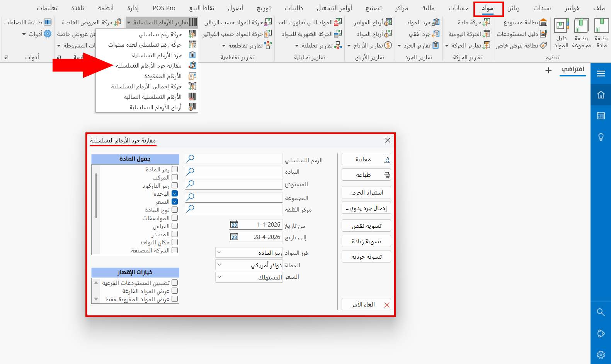
Task: Click lookup icon for الرقم التسلسلي field
Action: [190, 159]
